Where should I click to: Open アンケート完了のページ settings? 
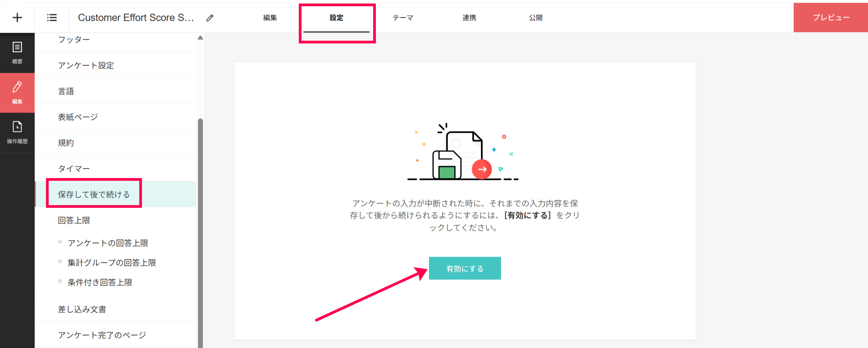click(x=102, y=335)
